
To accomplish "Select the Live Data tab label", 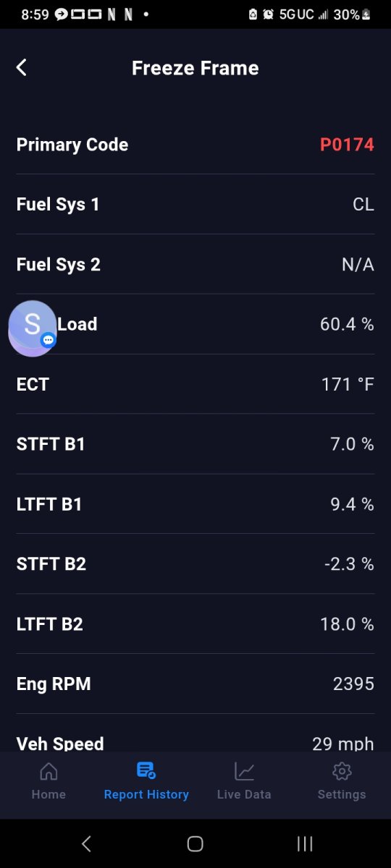I will [x=244, y=794].
